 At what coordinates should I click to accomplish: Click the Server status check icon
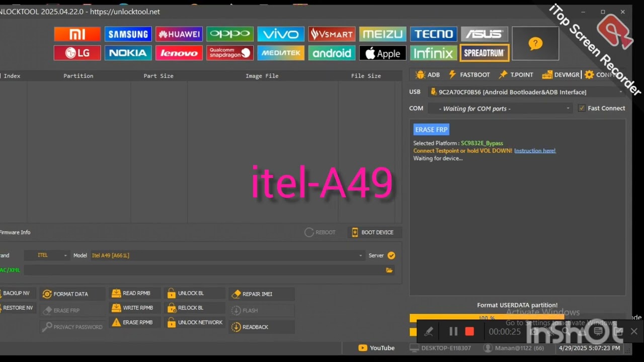pyautogui.click(x=391, y=255)
